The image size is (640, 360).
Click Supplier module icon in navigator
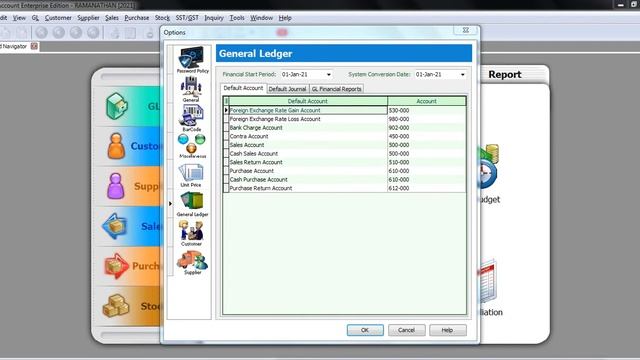[x=116, y=186]
